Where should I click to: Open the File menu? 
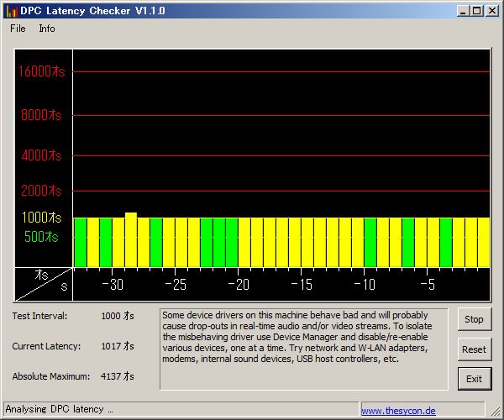pos(18,29)
